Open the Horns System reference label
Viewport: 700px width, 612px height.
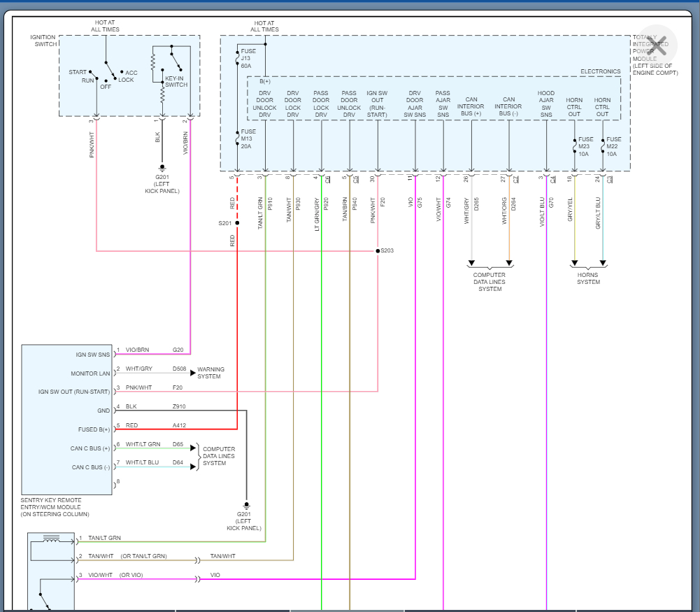click(588, 278)
